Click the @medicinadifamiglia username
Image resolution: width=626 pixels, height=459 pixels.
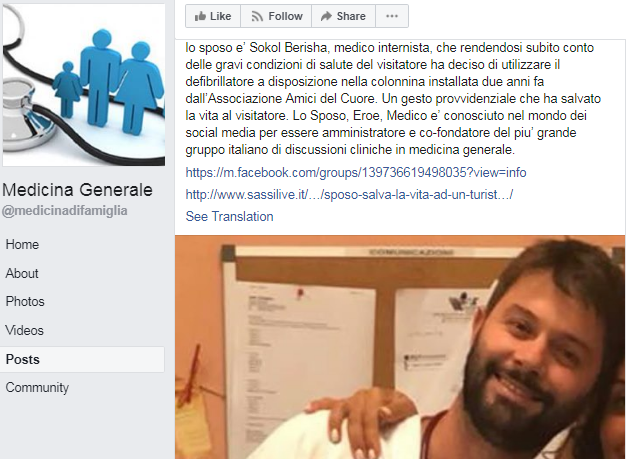pyautogui.click(x=65, y=210)
